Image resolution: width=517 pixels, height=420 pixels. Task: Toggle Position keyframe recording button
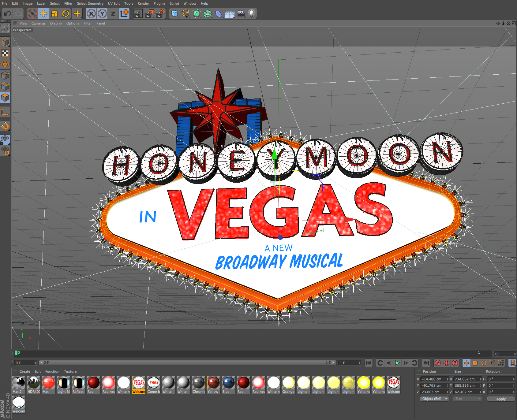[x=466, y=363]
